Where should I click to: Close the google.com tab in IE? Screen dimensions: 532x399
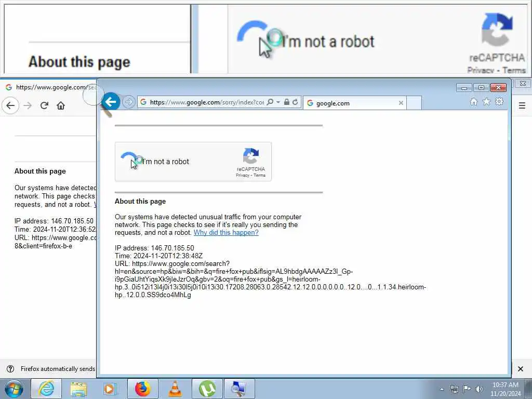coord(401,103)
